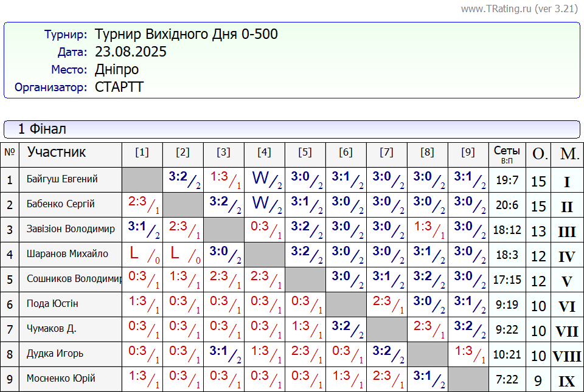Click player name 'Дудка Игорь'
Screen dimensions: 584x392
55,354
